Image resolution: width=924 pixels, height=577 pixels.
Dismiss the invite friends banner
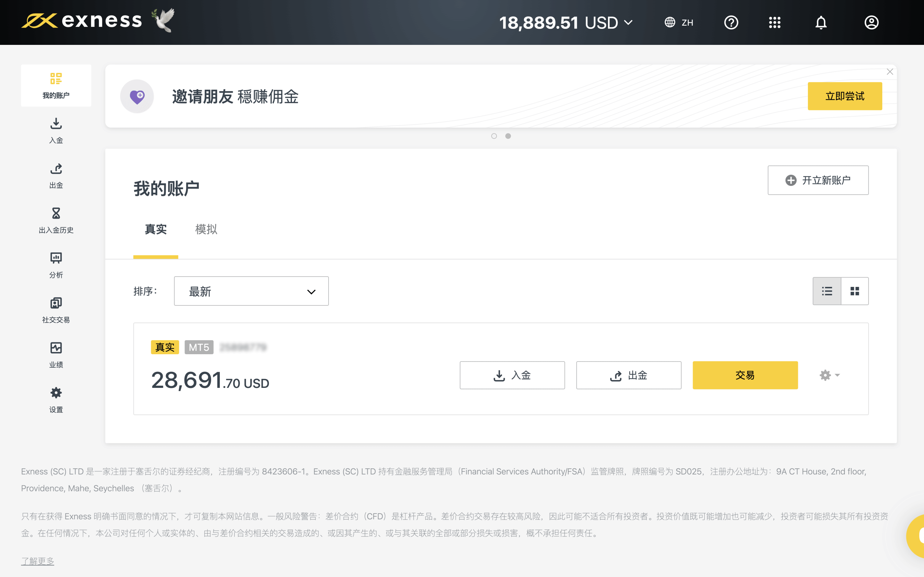click(890, 72)
